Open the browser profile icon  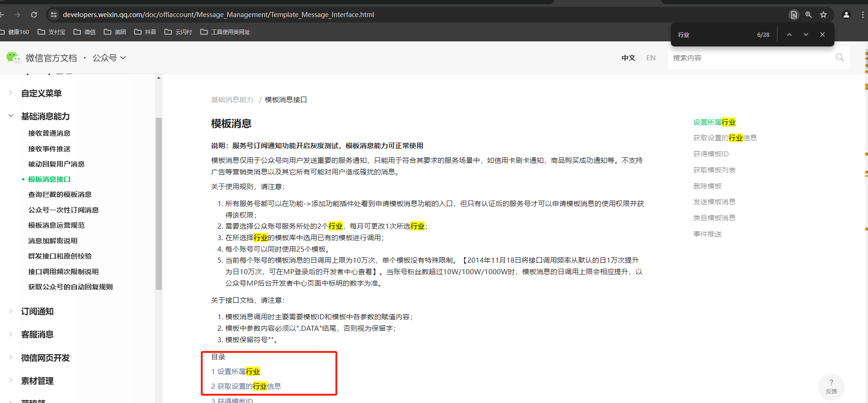coord(846,15)
